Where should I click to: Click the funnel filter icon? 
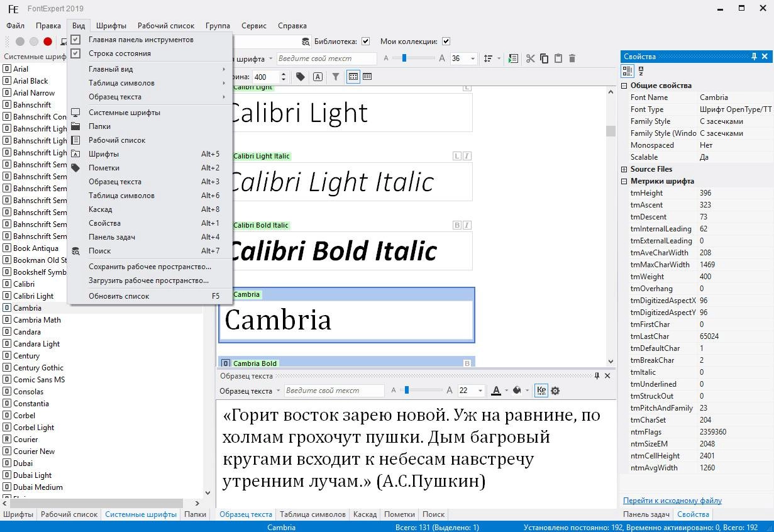click(336, 77)
